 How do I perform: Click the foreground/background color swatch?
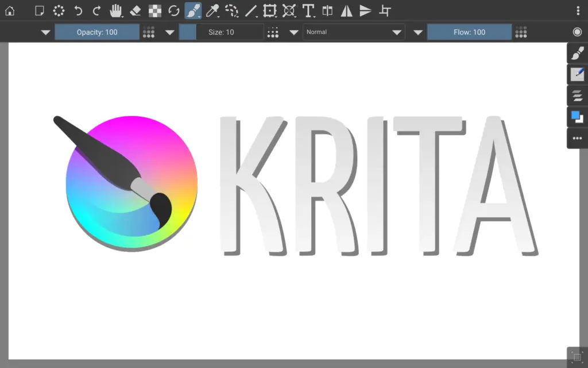coord(577,117)
